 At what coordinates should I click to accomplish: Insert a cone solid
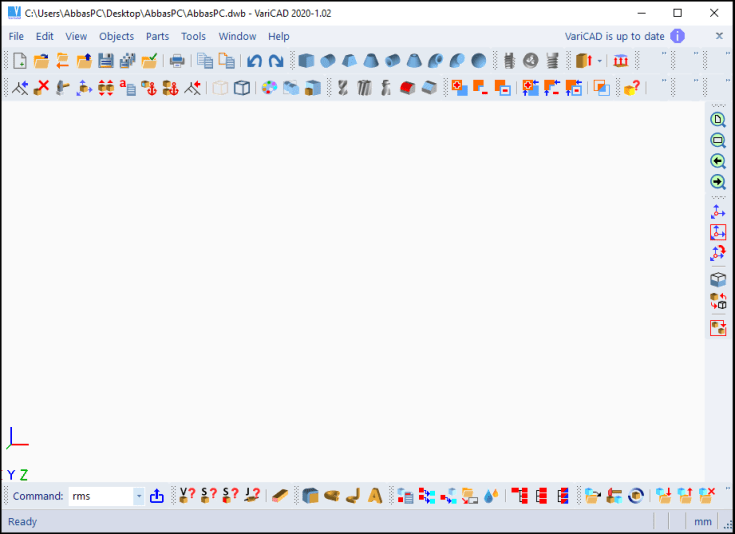click(371, 61)
